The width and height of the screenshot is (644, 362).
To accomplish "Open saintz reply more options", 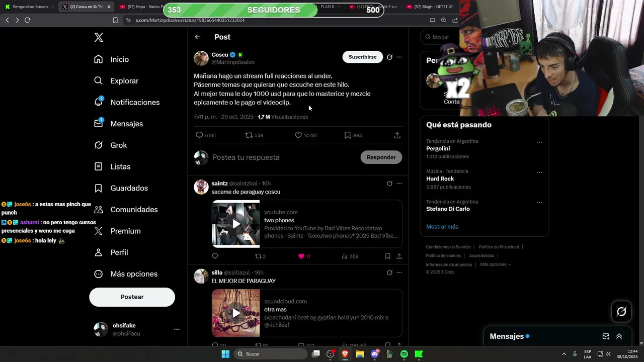I will 399,184.
